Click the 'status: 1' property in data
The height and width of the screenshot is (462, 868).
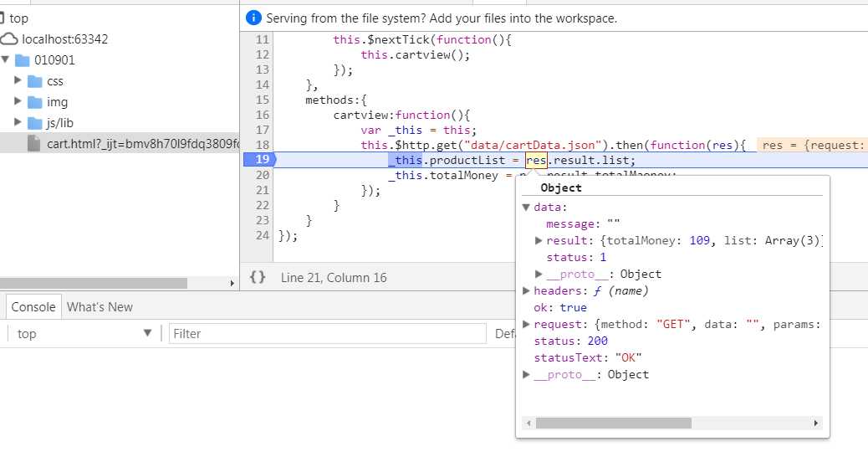click(x=576, y=257)
